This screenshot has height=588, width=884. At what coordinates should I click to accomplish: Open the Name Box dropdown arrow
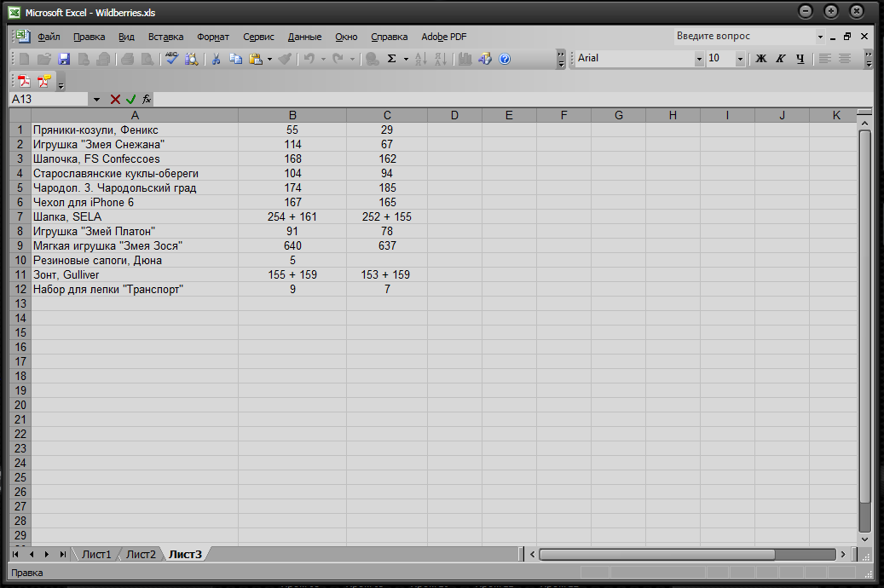[x=96, y=99]
